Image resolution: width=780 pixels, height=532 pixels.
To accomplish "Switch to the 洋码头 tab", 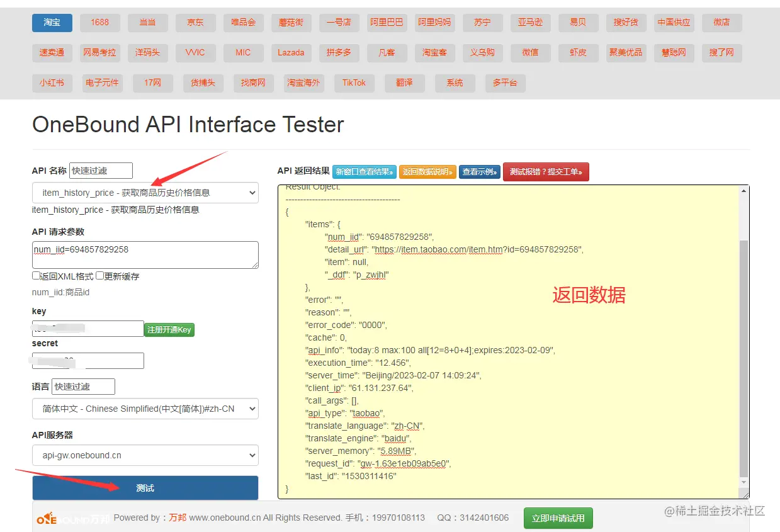I will coord(147,53).
